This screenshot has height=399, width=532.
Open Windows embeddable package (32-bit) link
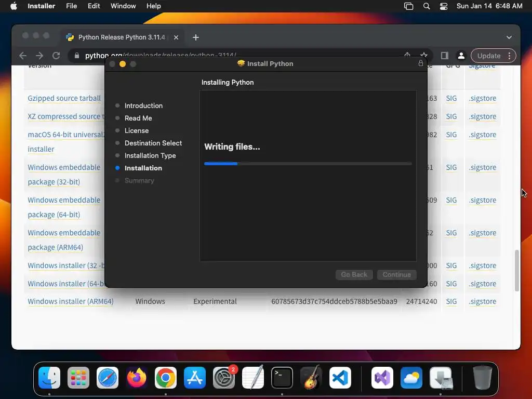[64, 175]
